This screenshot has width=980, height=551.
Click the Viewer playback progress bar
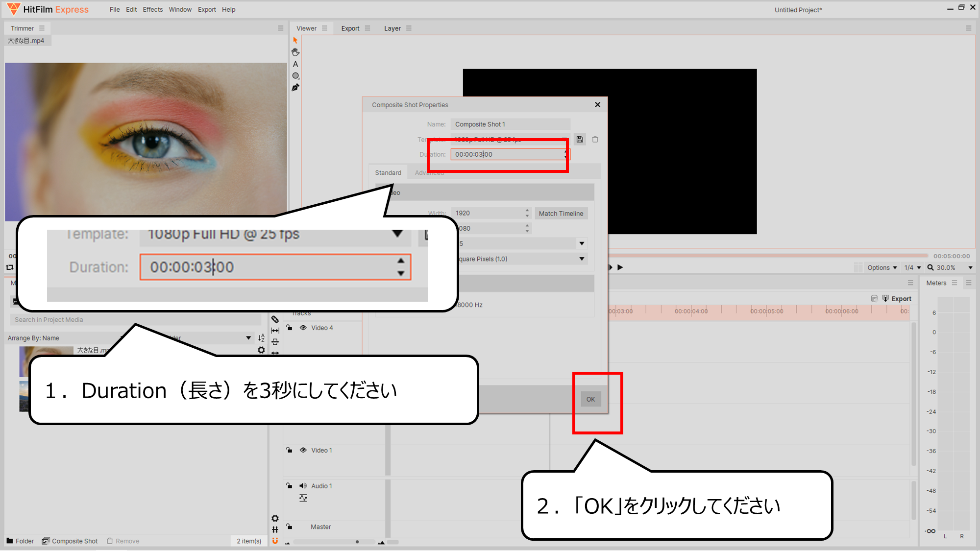pos(768,256)
